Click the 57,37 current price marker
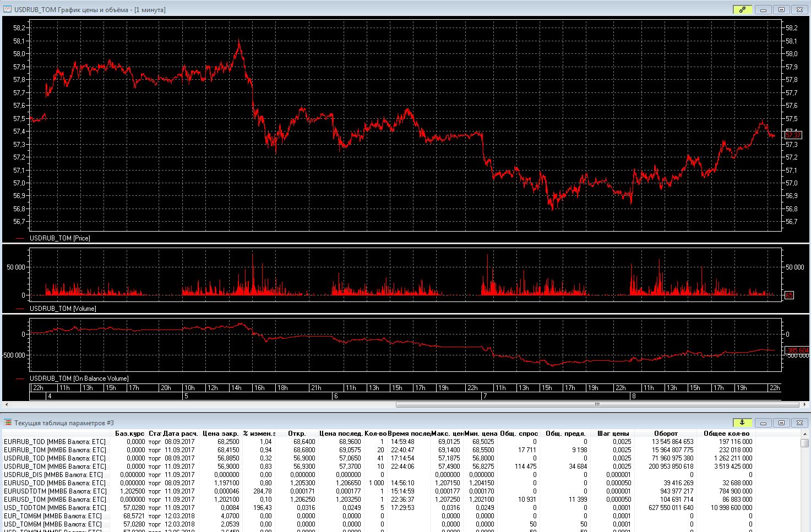 (x=793, y=135)
